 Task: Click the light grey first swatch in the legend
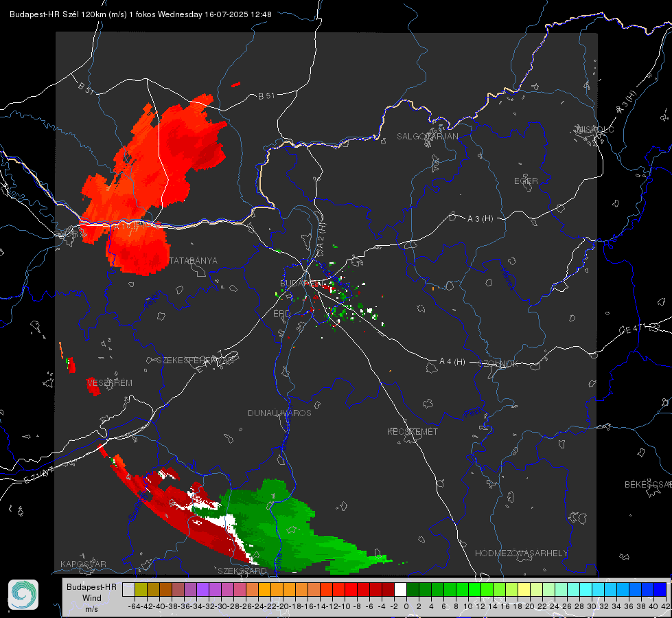[128, 589]
